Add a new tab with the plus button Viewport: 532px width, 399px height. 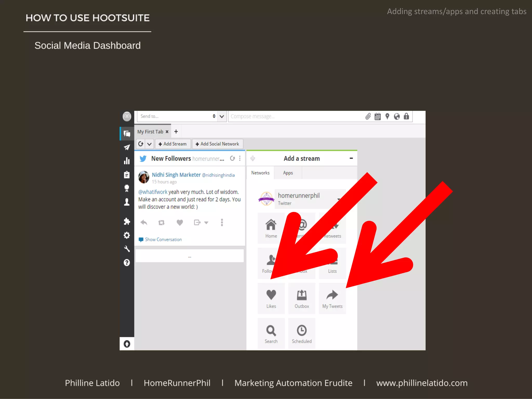(x=176, y=131)
